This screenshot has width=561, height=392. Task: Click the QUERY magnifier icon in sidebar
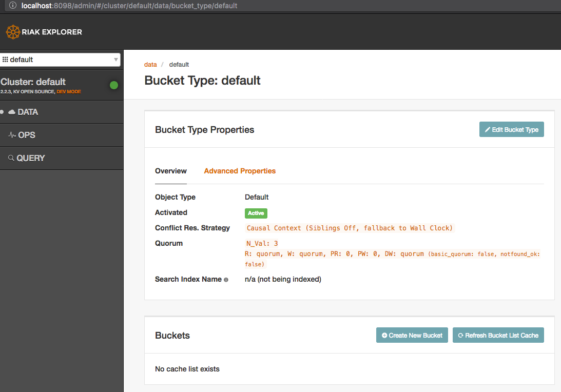tap(11, 158)
